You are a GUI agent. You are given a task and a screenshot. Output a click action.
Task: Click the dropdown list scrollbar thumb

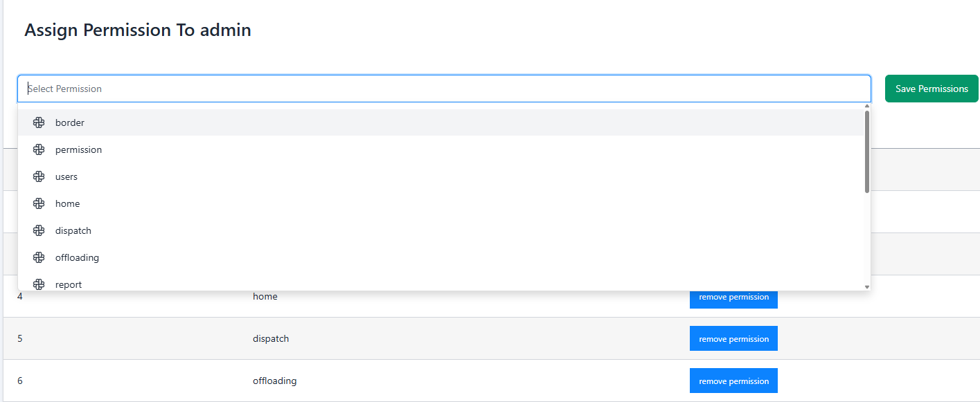point(867,152)
